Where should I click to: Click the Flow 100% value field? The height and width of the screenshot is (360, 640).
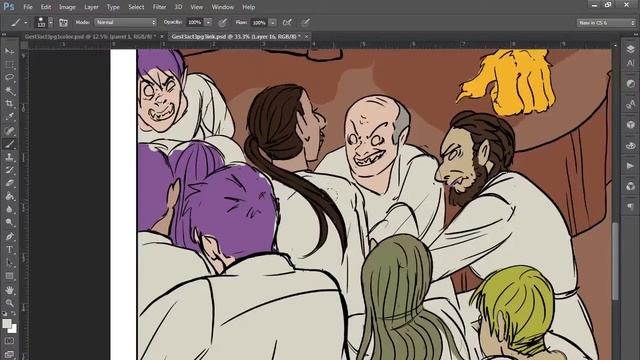(259, 22)
